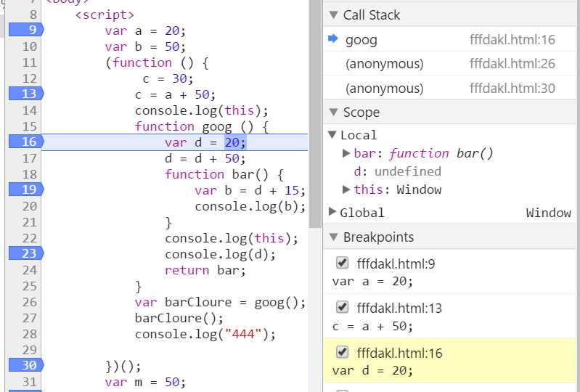Screen dimensions: 580x392
Task: Open the fffdakl.html:26 source location link
Action: click(x=512, y=64)
